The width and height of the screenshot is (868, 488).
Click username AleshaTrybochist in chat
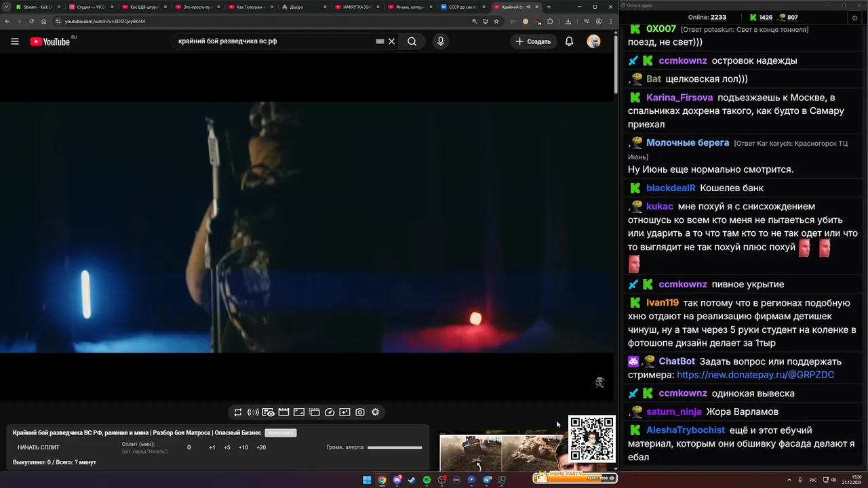[686, 430]
